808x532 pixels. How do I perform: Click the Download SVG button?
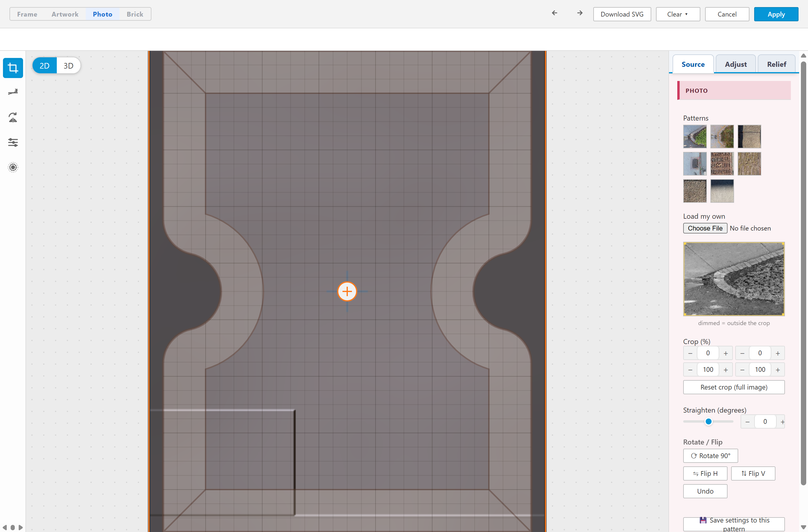point(622,14)
